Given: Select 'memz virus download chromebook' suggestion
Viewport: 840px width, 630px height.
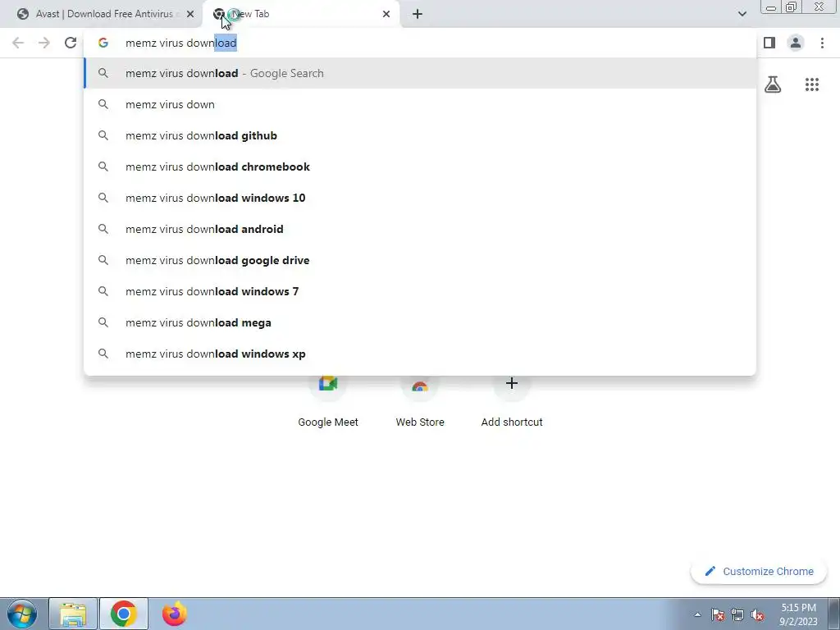Looking at the screenshot, I should 420,167.
